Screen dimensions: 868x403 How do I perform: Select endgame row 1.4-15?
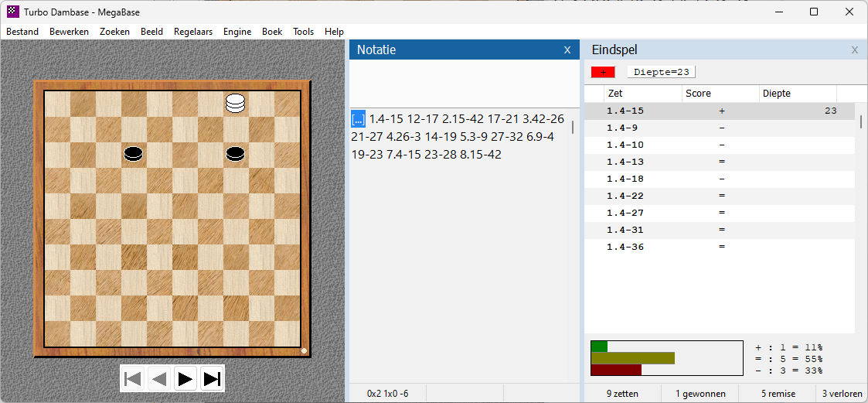click(720, 111)
